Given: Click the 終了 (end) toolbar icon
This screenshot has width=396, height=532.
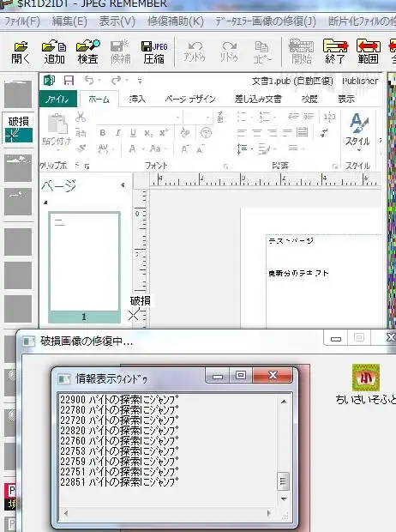Looking at the screenshot, I should click(335, 51).
